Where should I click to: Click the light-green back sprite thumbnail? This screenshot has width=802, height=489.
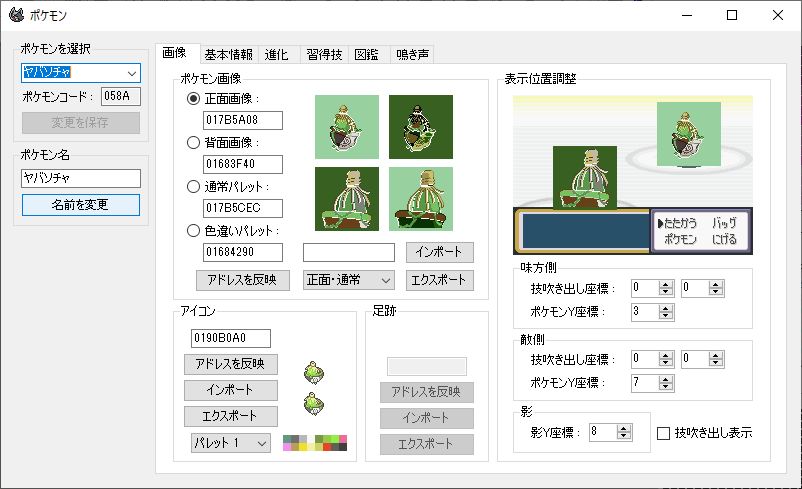click(421, 199)
